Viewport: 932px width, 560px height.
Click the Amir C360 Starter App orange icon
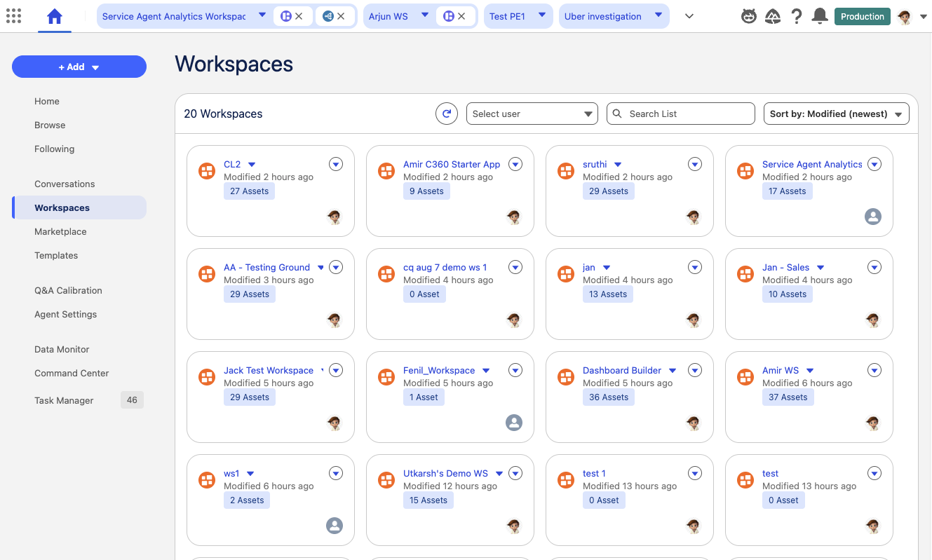[x=386, y=171]
